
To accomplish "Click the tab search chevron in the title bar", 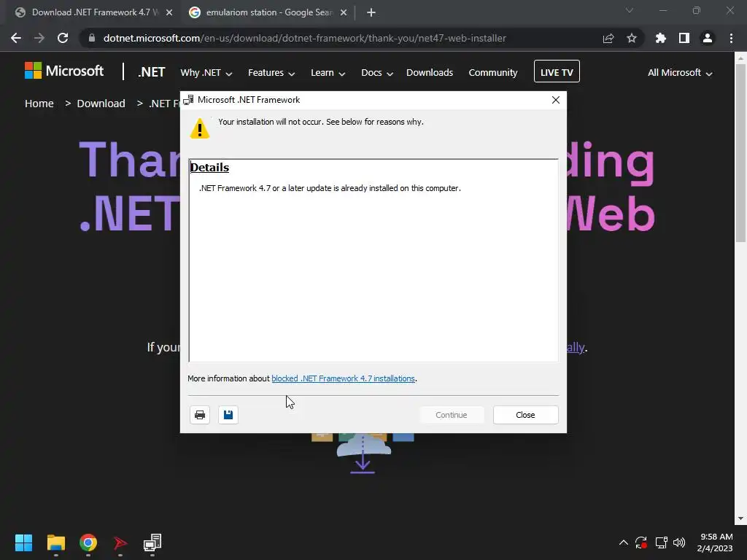I will (630, 10).
